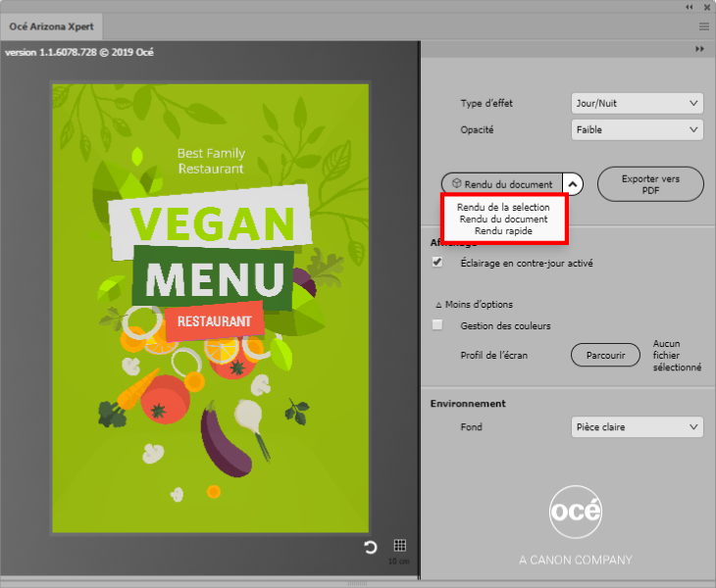This screenshot has height=588, width=716.
Task: Click the reset view rotation icon
Action: (x=371, y=547)
